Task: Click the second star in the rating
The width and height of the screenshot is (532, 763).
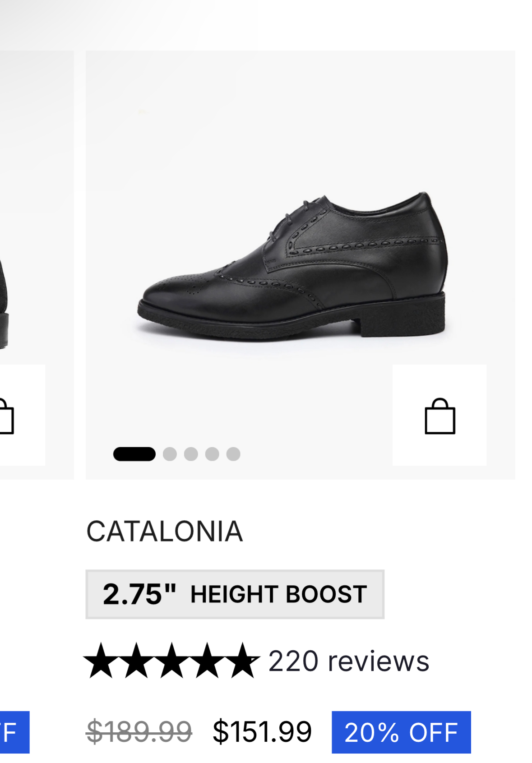Action: pos(136,661)
